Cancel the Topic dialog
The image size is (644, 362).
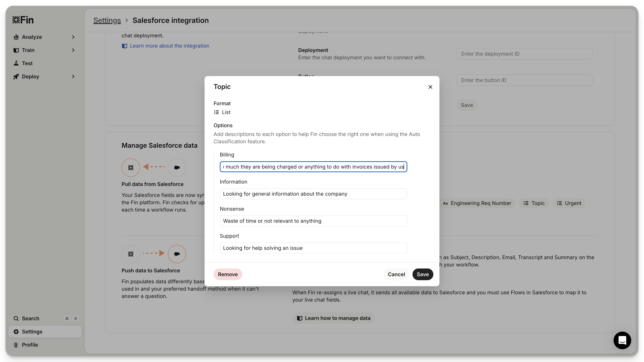396,274
